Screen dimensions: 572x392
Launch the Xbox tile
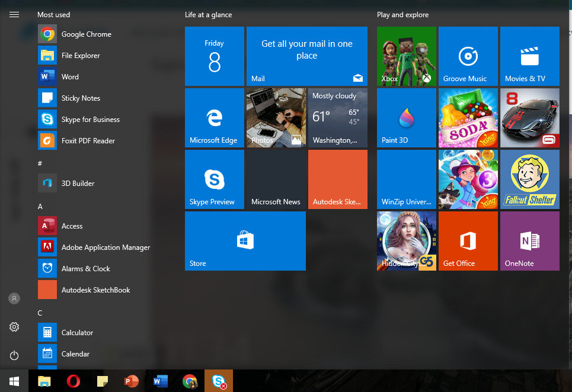pos(407,56)
